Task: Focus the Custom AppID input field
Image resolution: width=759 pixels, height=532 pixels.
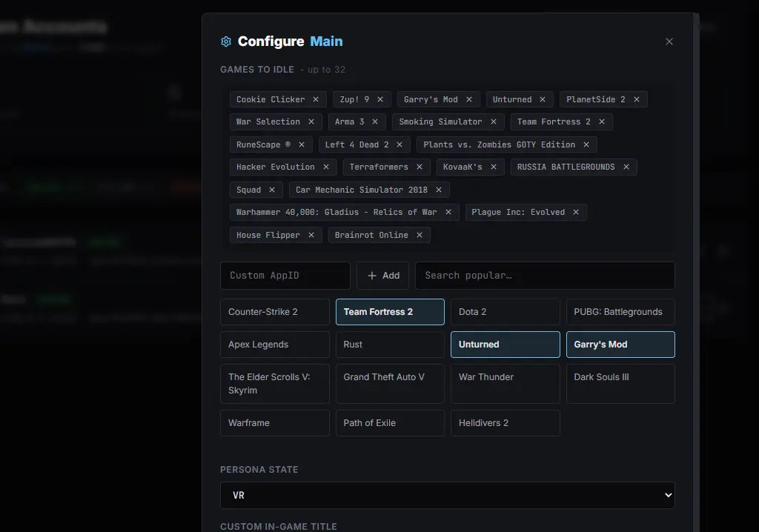Action: [285, 276]
